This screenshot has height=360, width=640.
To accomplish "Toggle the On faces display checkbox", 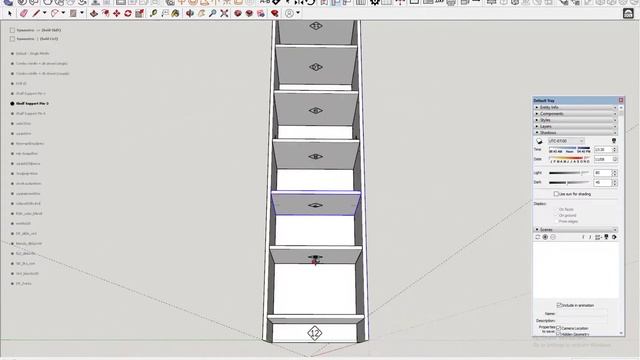I will point(556,209).
